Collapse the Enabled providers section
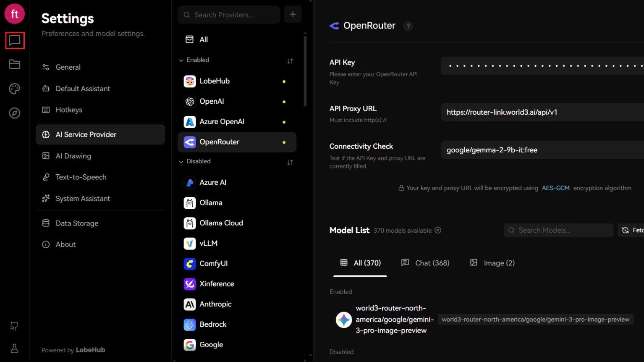Viewport: 644px width, 362px height. pos(194,60)
